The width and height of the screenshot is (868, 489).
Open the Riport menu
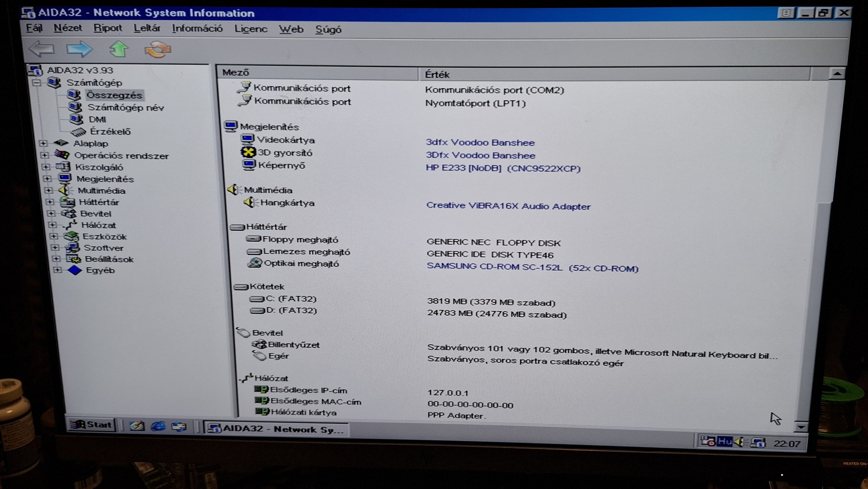[x=108, y=28]
